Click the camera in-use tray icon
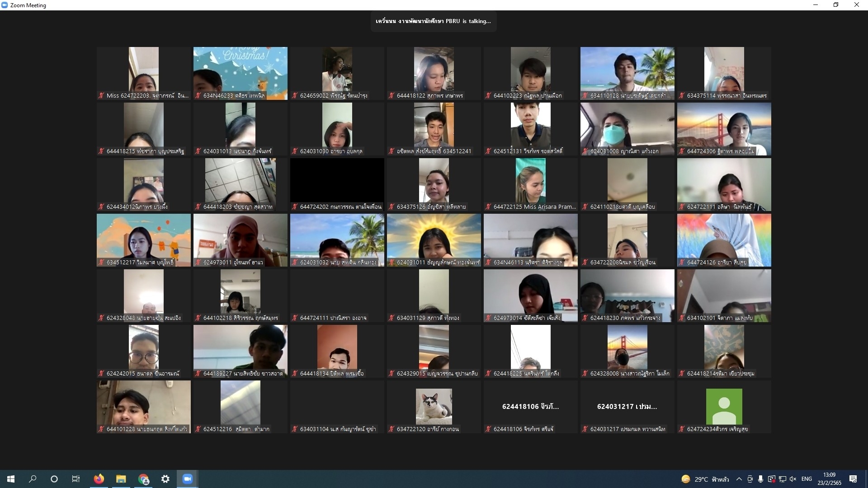868x488 pixels. pyautogui.click(x=750, y=479)
